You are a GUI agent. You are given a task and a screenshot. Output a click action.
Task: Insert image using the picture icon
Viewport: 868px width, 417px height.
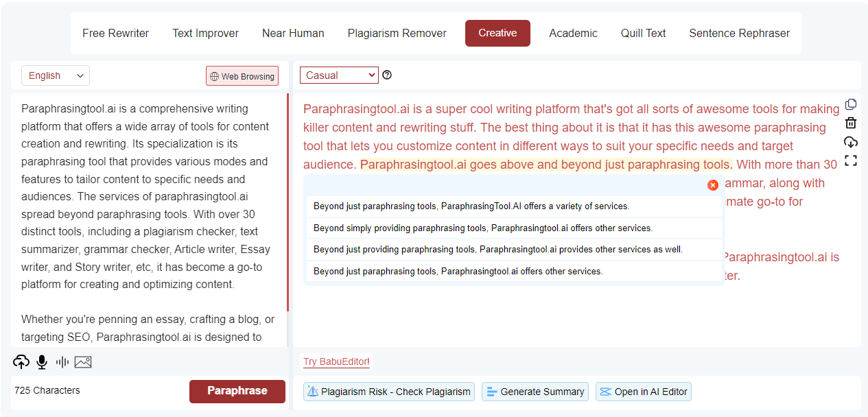83,361
